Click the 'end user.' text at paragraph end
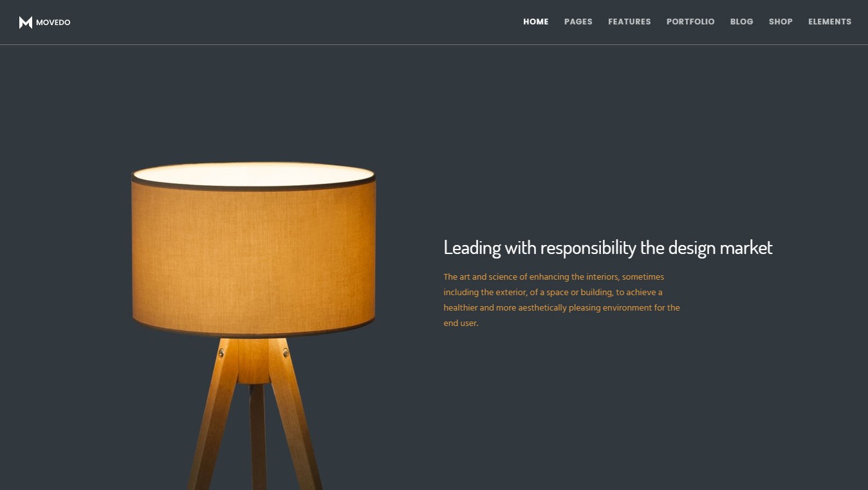Viewport: 868px width, 490px height. (461, 323)
